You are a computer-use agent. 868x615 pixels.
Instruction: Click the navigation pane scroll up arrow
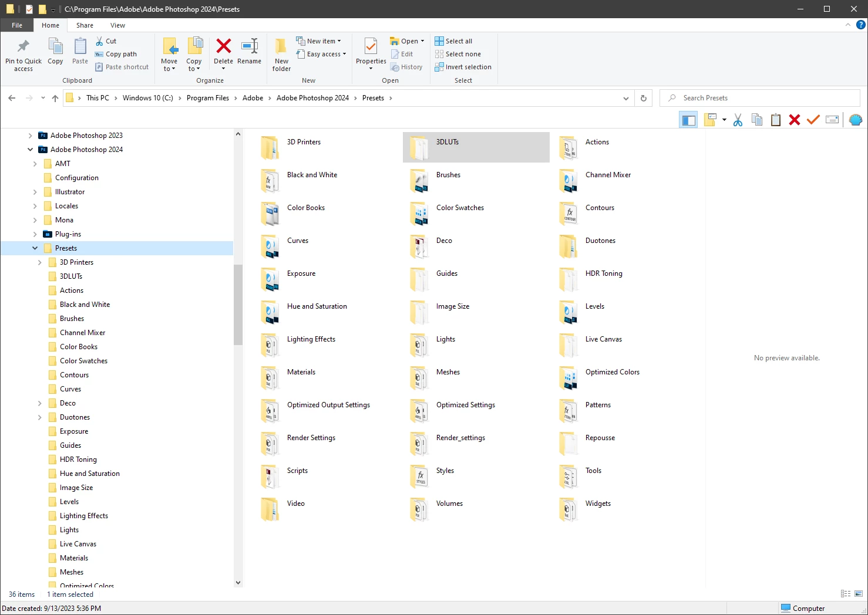[x=238, y=134]
